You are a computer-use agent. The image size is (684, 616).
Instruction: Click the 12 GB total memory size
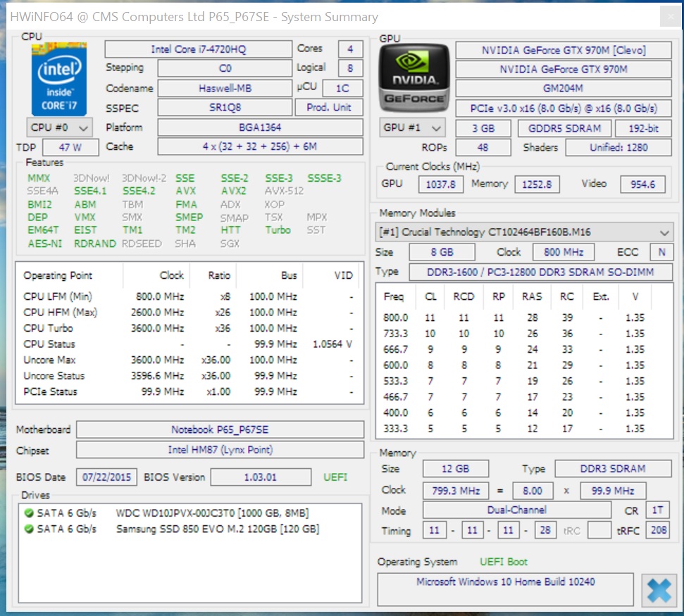click(x=456, y=469)
